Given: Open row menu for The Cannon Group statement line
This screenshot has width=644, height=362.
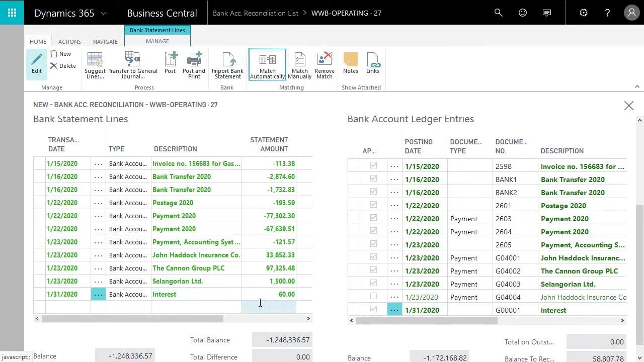Looking at the screenshot, I should (x=98, y=268).
